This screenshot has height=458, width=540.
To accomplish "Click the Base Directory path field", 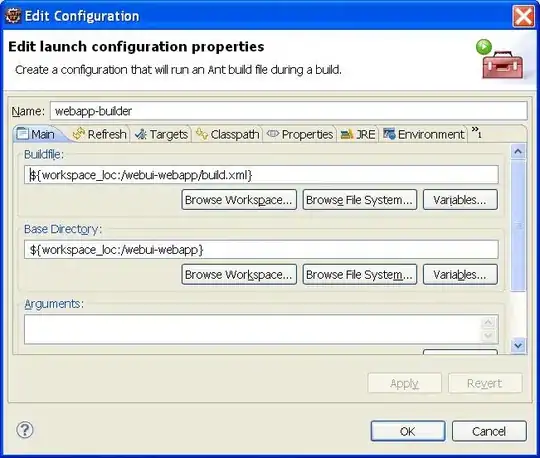I will 261,249.
